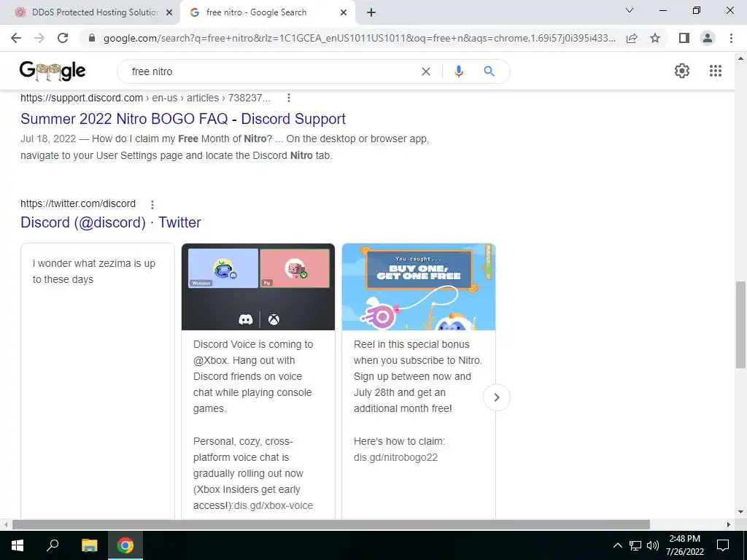Click Chrome icon in taskbar
Viewport: 747px width, 560px height.
coord(125,545)
